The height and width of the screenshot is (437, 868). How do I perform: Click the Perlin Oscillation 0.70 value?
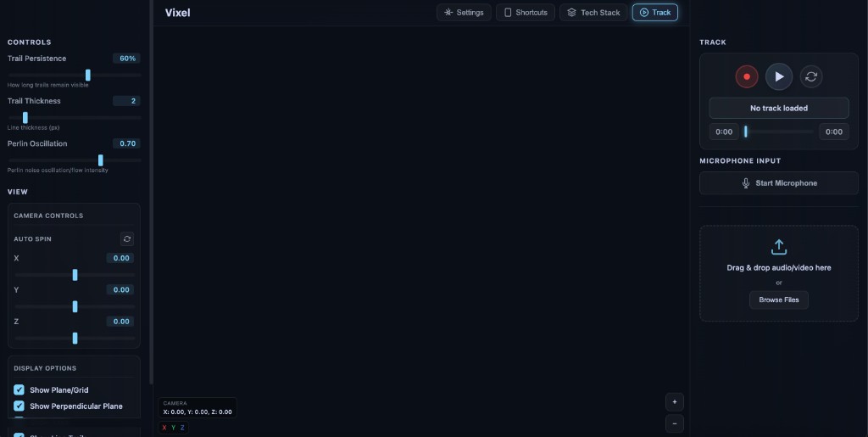click(127, 143)
